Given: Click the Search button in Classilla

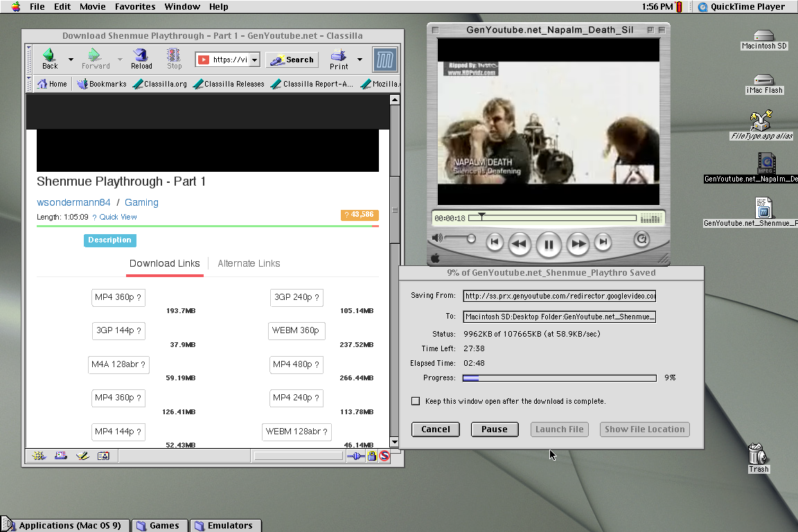Looking at the screenshot, I should coord(292,60).
